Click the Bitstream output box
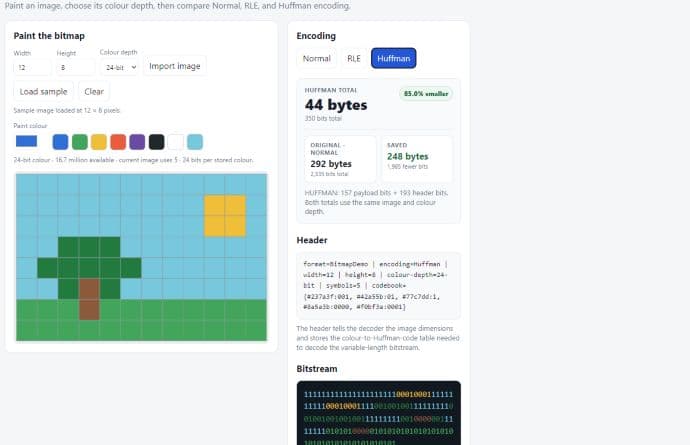Screen dimensions: 690x445 (378, 413)
